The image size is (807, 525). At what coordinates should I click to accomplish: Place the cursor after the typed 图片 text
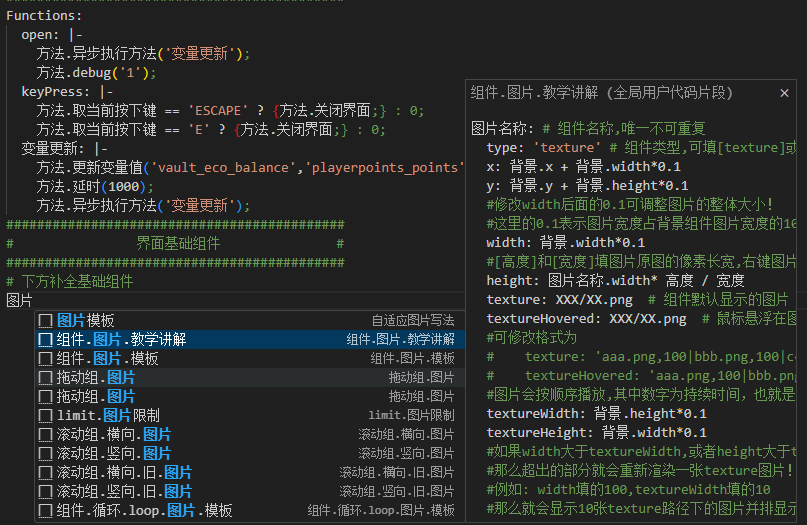(33, 301)
